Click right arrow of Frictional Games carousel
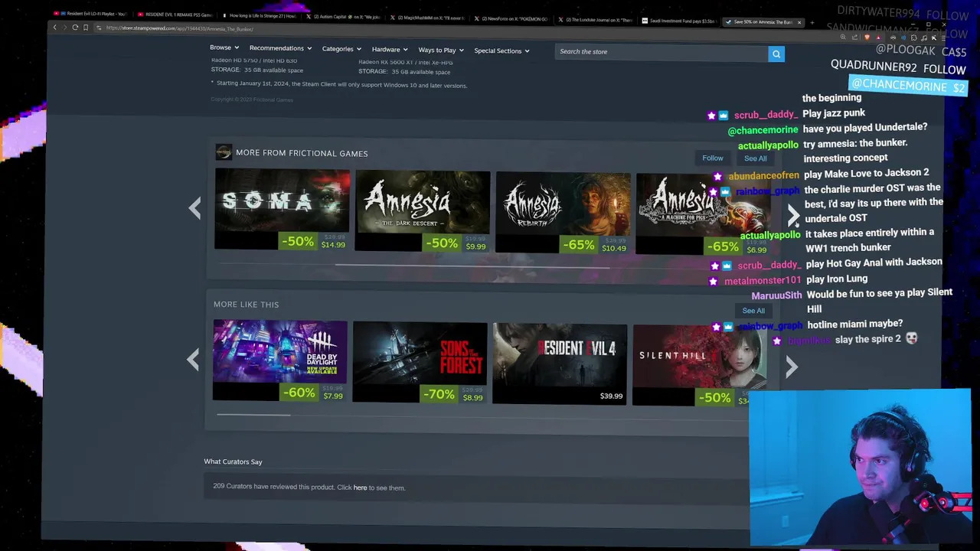 pyautogui.click(x=793, y=215)
